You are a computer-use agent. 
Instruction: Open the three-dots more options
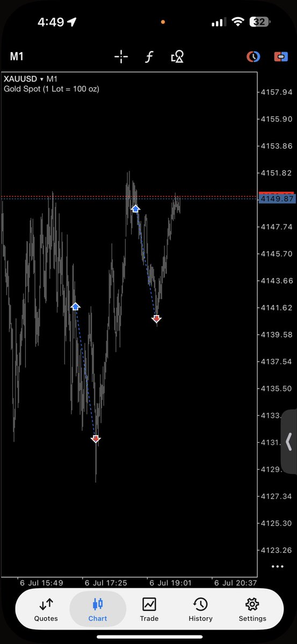point(278,566)
